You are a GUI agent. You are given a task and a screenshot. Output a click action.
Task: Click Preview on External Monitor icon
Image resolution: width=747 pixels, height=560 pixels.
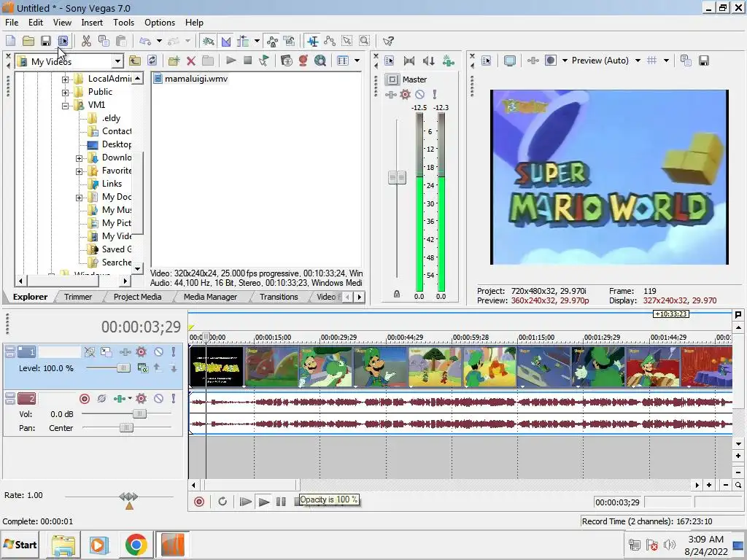point(510,61)
